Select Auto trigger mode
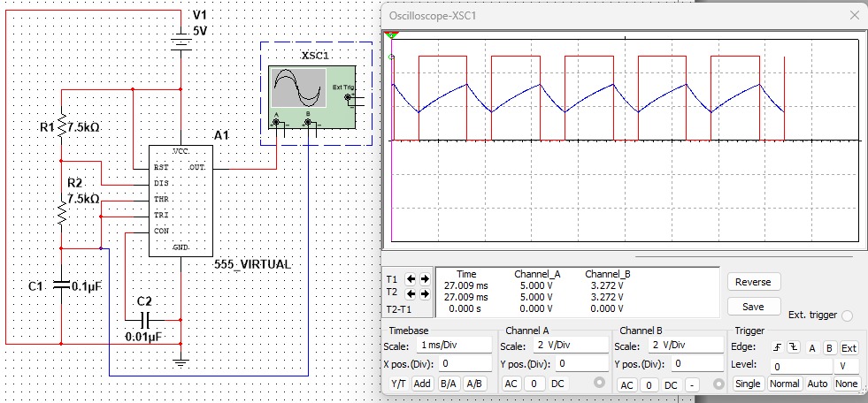 click(818, 384)
